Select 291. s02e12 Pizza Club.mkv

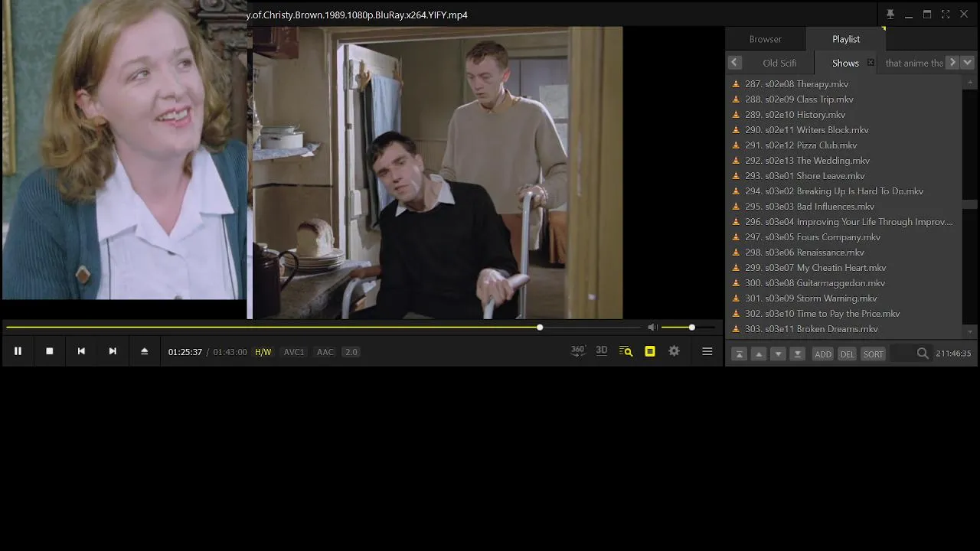coord(844,145)
